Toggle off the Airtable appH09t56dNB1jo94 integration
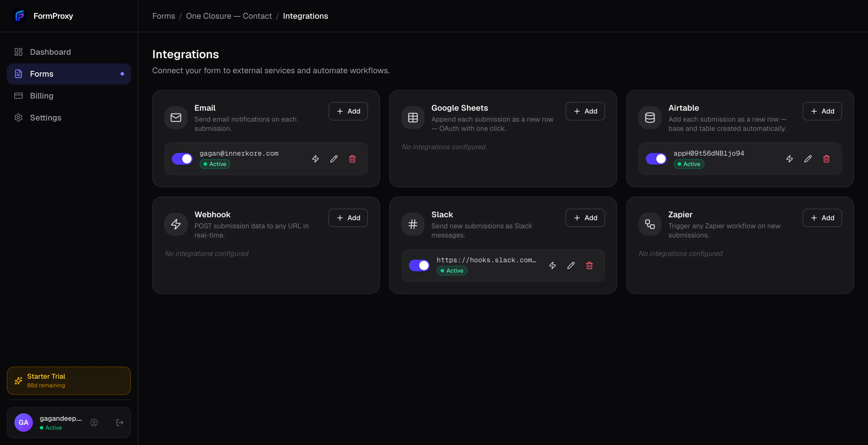 click(656, 159)
